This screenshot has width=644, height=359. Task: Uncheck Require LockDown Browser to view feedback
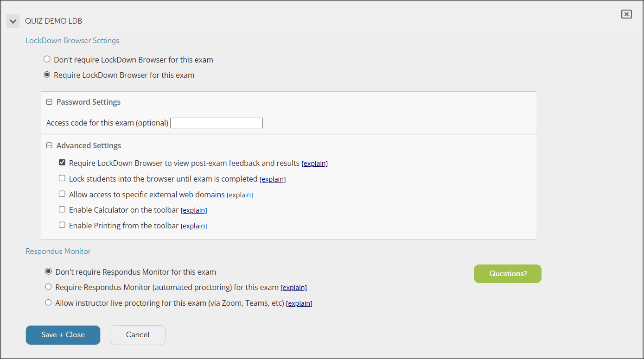click(62, 163)
